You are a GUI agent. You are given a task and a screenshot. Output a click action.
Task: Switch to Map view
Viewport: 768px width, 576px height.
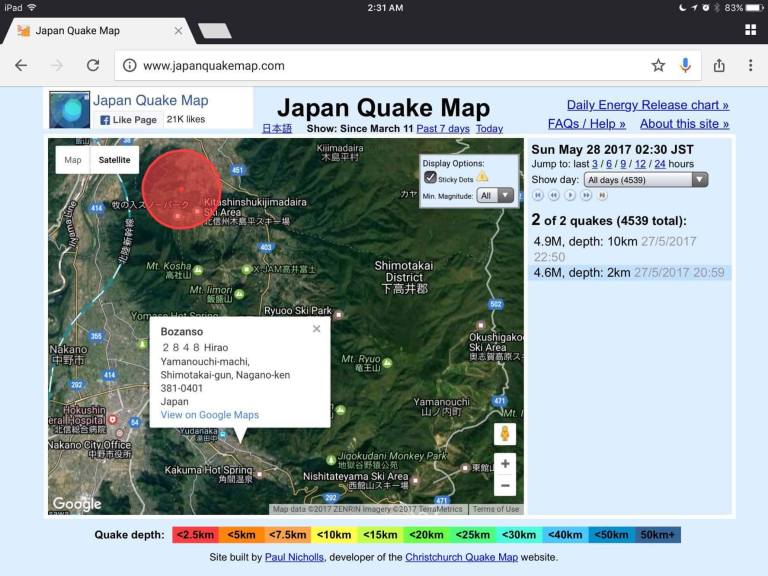pyautogui.click(x=73, y=160)
